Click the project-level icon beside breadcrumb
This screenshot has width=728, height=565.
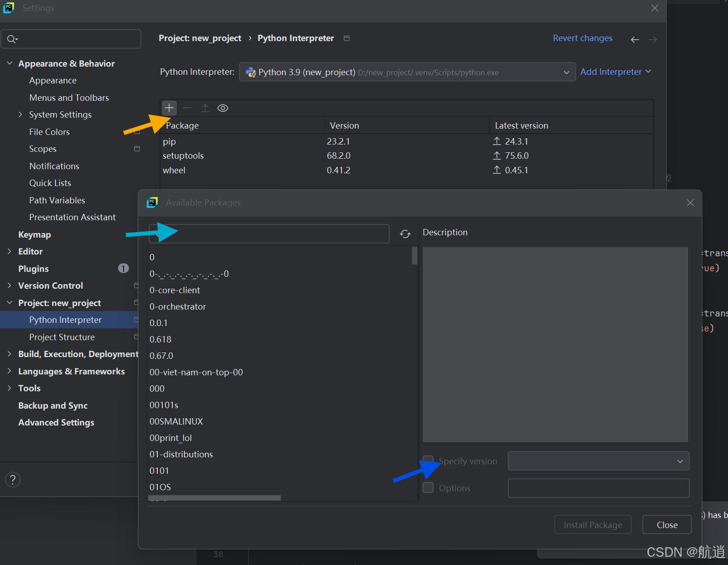(346, 38)
